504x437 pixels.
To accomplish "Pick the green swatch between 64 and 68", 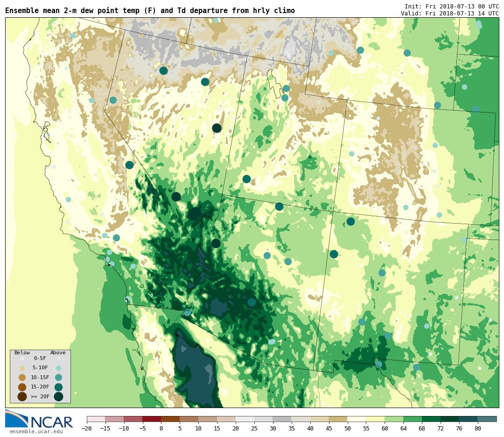I will click(413, 419).
